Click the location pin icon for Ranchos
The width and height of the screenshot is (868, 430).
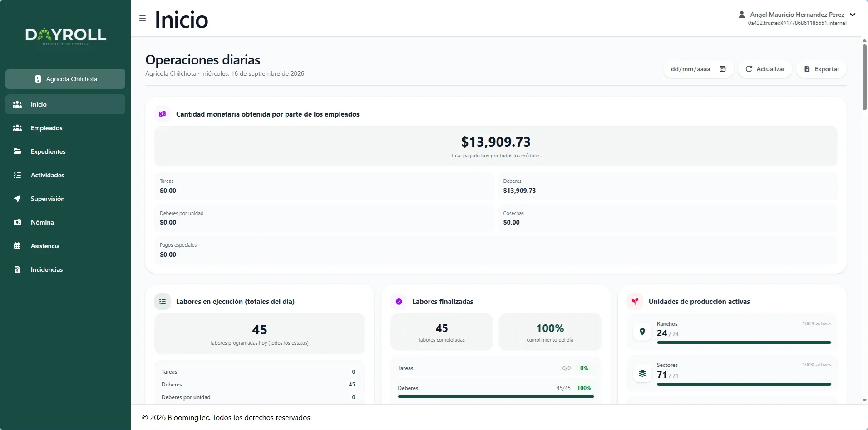pos(642,332)
